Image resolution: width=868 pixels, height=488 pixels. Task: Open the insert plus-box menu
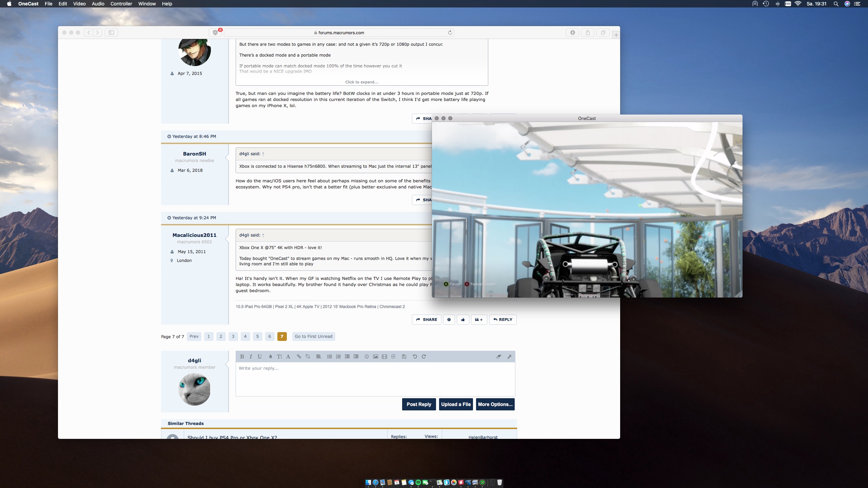(x=393, y=357)
